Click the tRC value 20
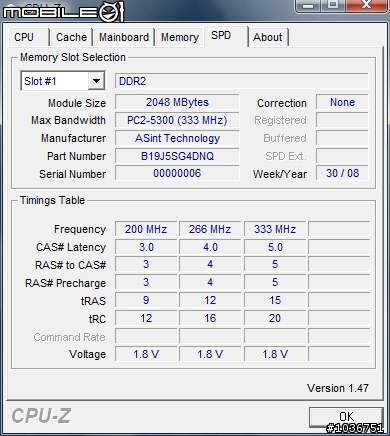The width and height of the screenshot is (390, 436). pyautogui.click(x=275, y=318)
